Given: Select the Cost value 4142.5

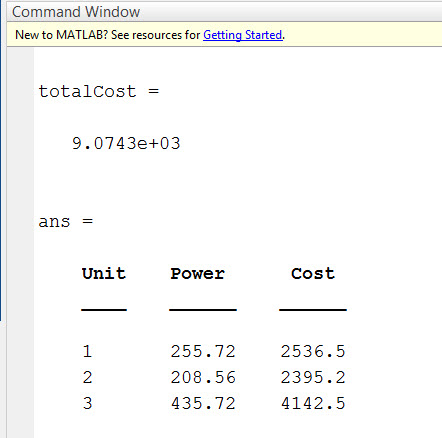Looking at the screenshot, I should point(313,403).
